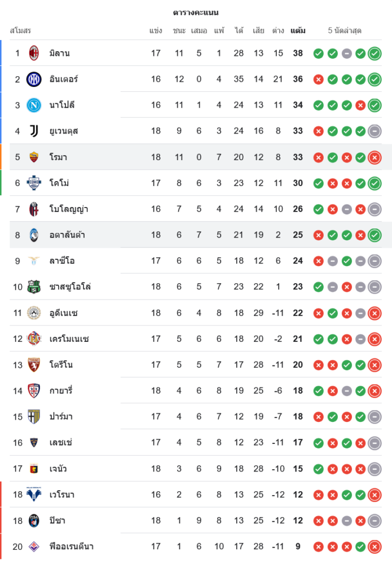
Task: Open the ลาซีโอ team link
Action: [62, 261]
